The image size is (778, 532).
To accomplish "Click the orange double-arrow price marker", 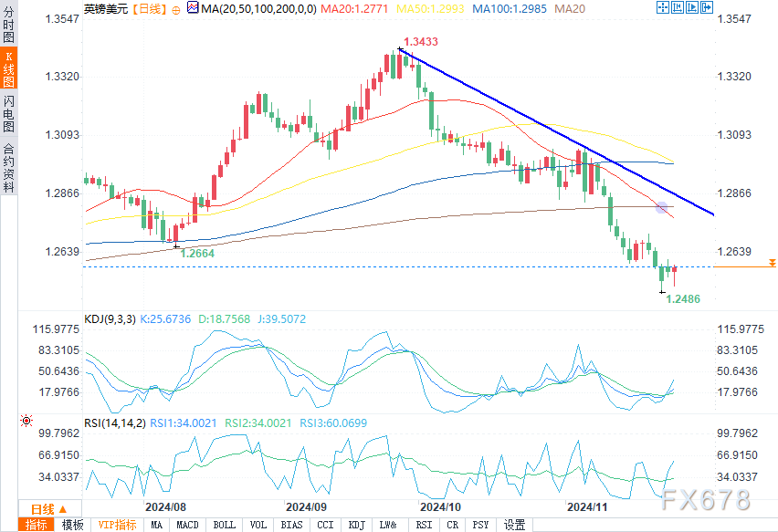I will point(772,263).
